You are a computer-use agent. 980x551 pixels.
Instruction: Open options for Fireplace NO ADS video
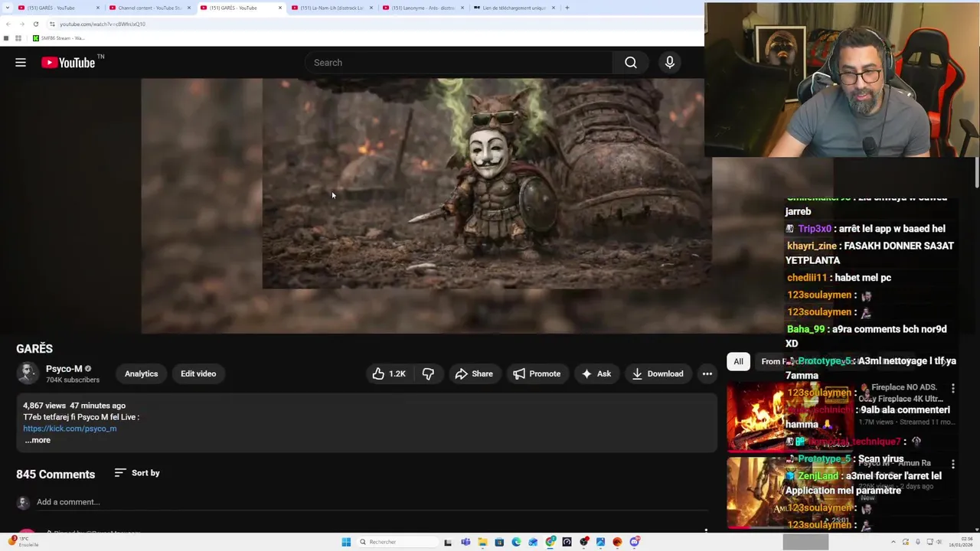click(x=953, y=389)
